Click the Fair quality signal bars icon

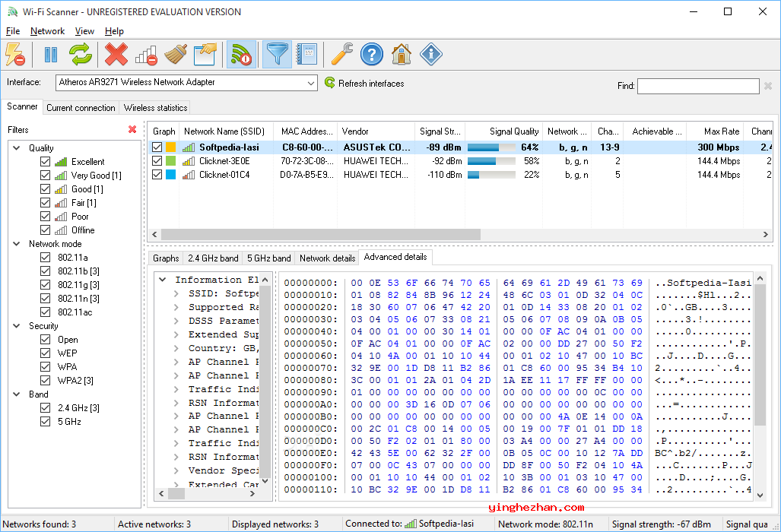point(61,203)
